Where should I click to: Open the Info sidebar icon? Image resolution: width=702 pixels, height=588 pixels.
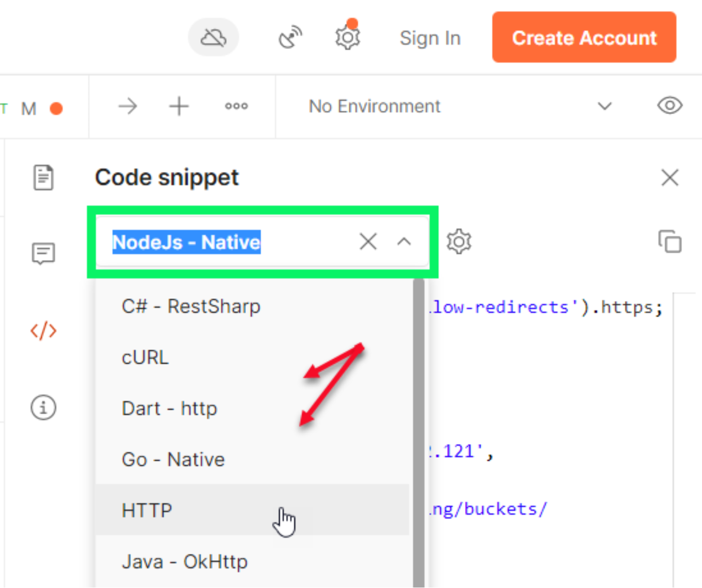43,408
